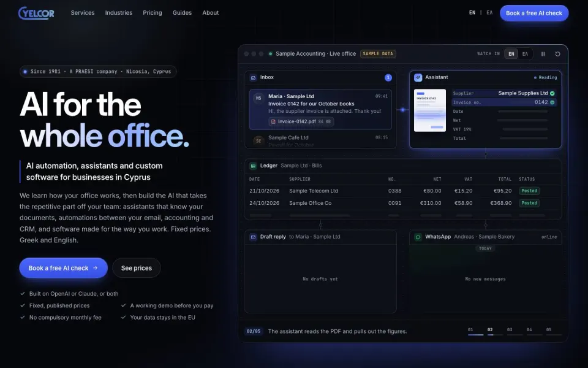
Task: Jump to demo step 04
Action: (534, 331)
